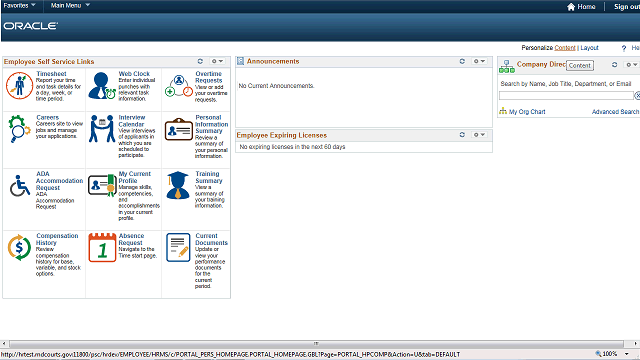Open the Overtime Requests text link
This screenshot has height=360, width=640.
pos(209,77)
